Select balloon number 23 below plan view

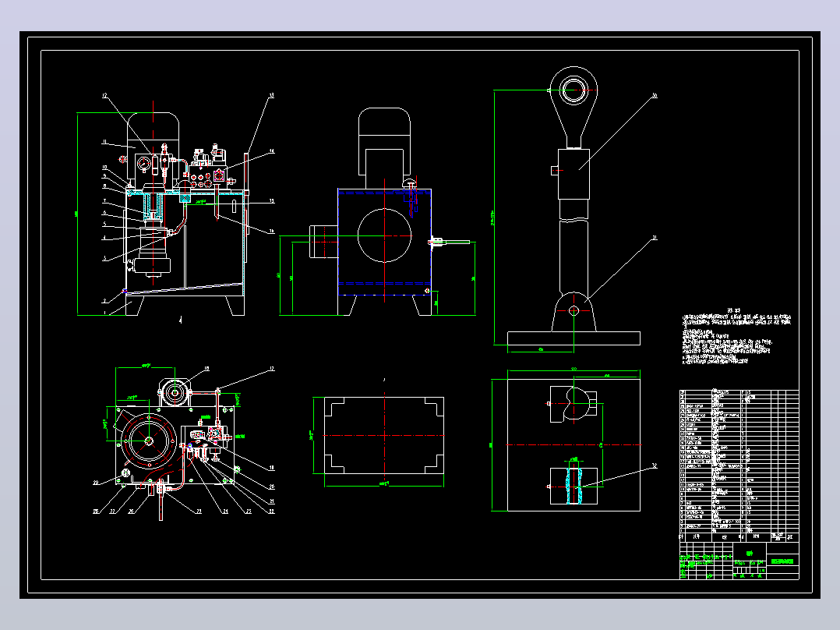(199, 511)
